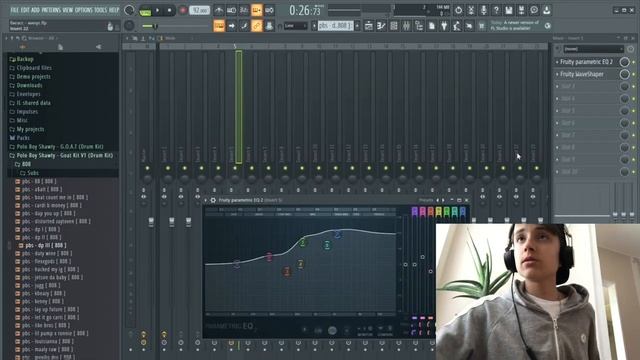
Task: Open the Fruity parametric EQ 2 slot
Action: click(x=586, y=62)
